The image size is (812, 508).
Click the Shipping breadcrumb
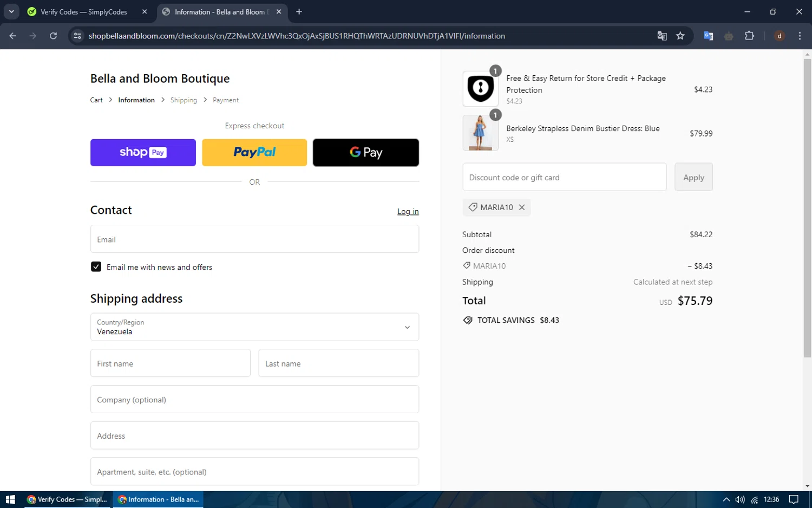click(x=184, y=100)
